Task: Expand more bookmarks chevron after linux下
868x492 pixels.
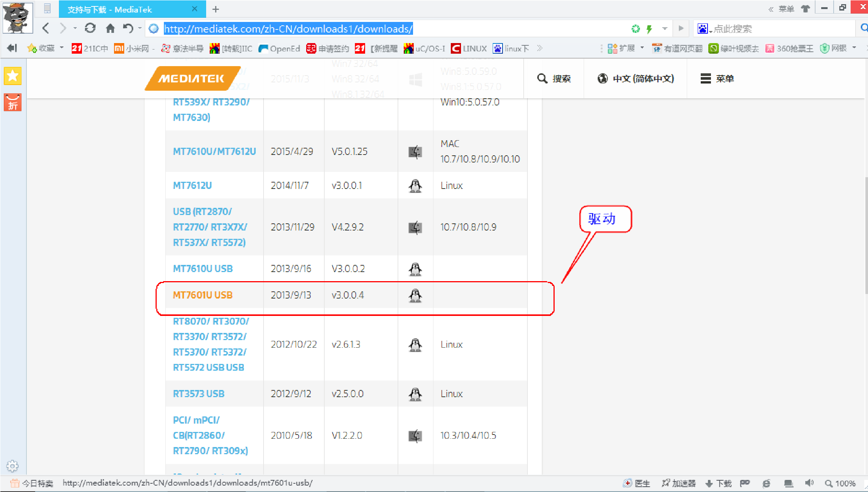Action: pos(540,48)
